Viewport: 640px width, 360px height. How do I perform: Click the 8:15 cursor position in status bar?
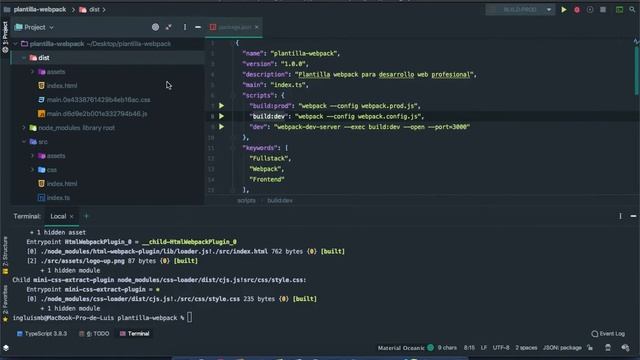pyautogui.click(x=469, y=348)
